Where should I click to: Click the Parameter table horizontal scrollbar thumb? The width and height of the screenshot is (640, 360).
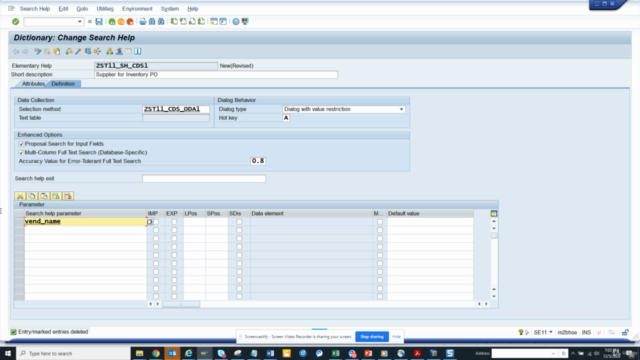[x=181, y=304]
